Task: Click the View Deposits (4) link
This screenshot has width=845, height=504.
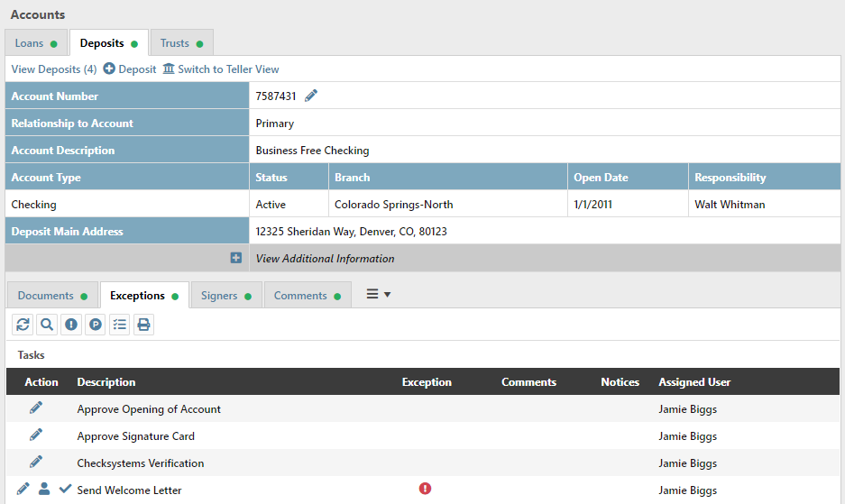Action: tap(53, 69)
